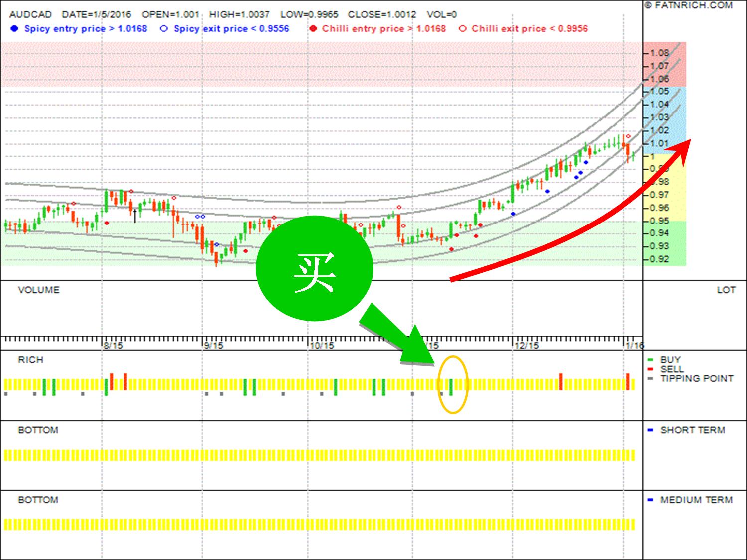Select the 8/15 date on the time axis
This screenshot has width=747, height=560.
coord(113,345)
